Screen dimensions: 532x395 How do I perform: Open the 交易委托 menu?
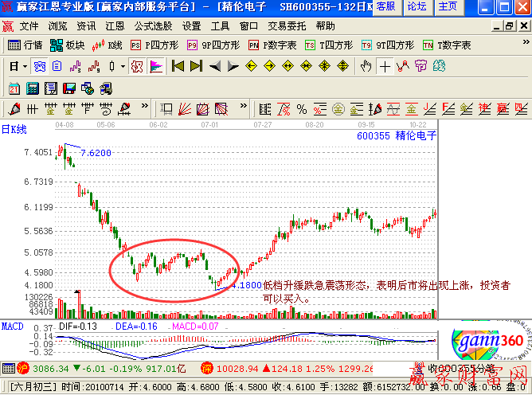(x=287, y=26)
